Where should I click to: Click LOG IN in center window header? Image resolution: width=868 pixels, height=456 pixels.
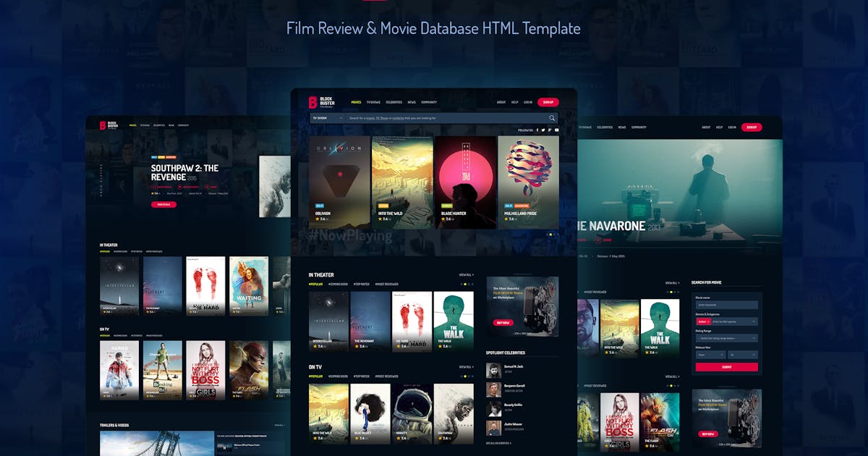[528, 102]
